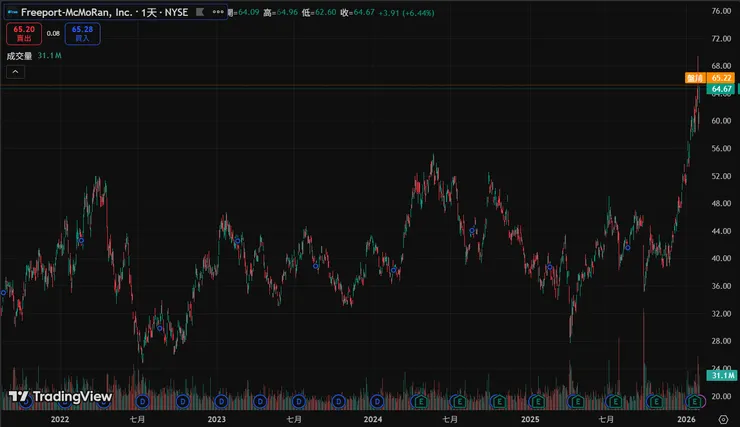The width and height of the screenshot is (740, 427).
Task: Click the open price value 64.09
Action: (249, 12)
